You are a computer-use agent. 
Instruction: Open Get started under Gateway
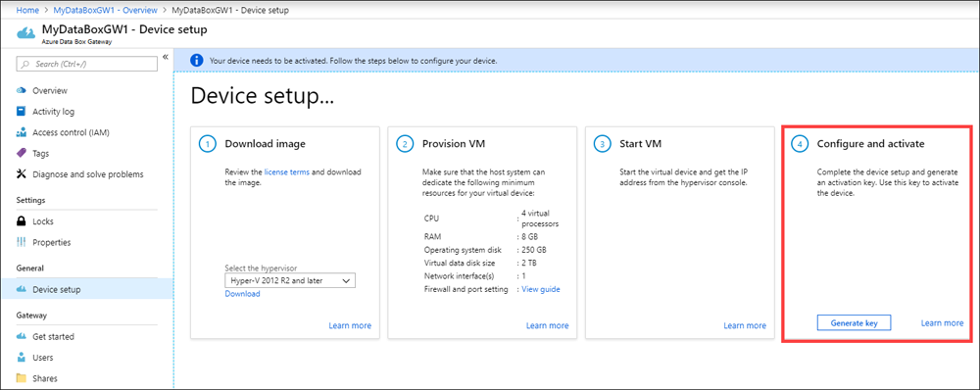pyautogui.click(x=53, y=336)
